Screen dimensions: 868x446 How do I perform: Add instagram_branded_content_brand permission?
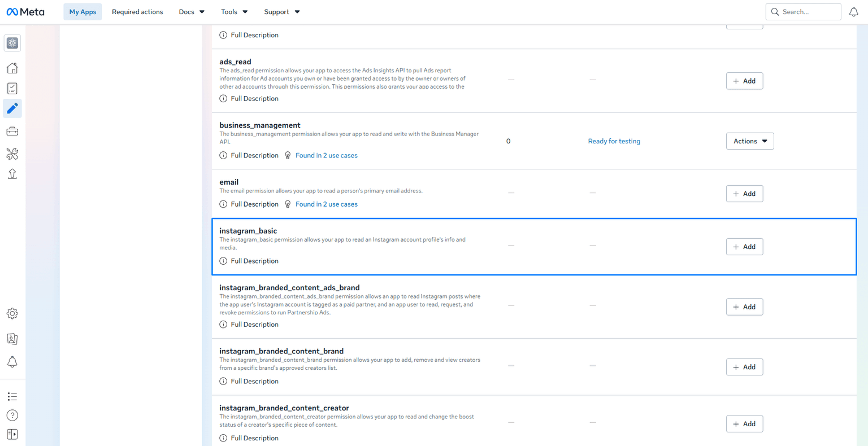744,367
